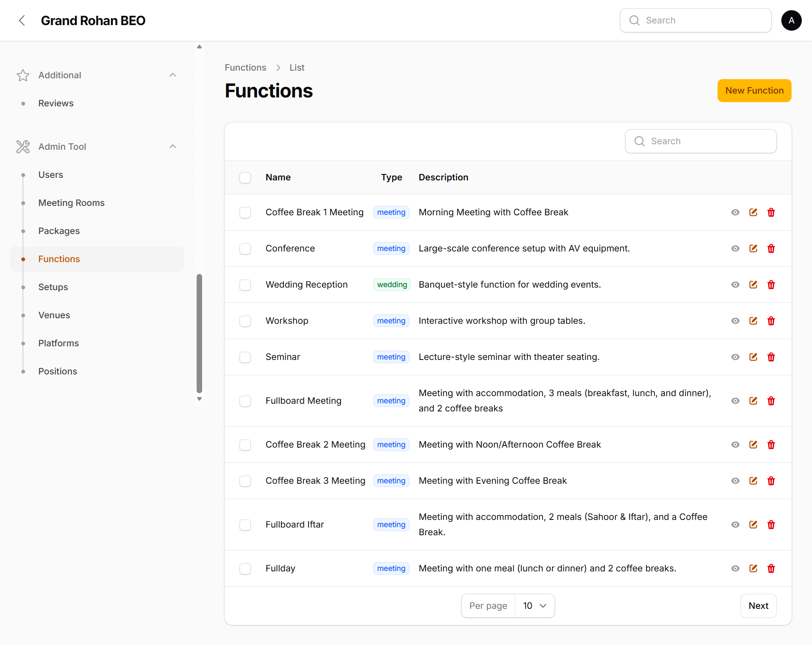Check the Seminar row checkbox
The image size is (812, 645).
(x=245, y=357)
